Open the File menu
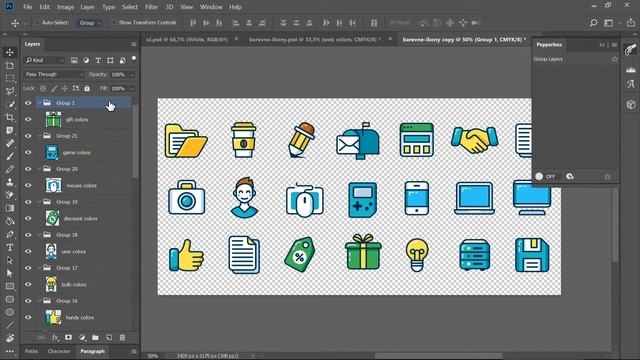The image size is (640, 360). [27, 7]
